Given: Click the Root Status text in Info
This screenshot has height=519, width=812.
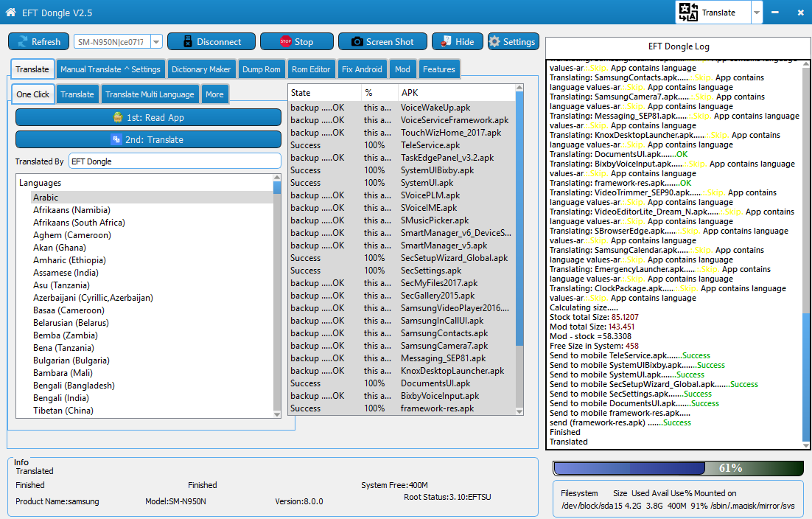Looking at the screenshot, I should (x=447, y=497).
